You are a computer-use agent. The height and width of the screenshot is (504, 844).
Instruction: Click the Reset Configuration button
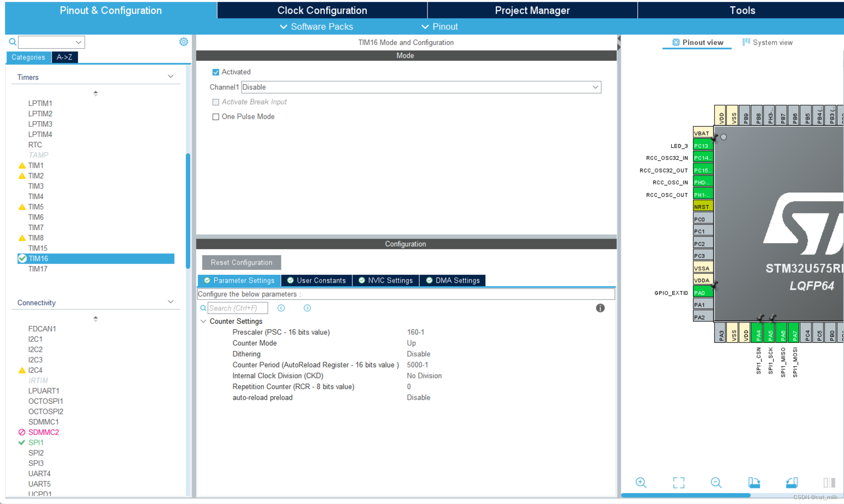241,262
